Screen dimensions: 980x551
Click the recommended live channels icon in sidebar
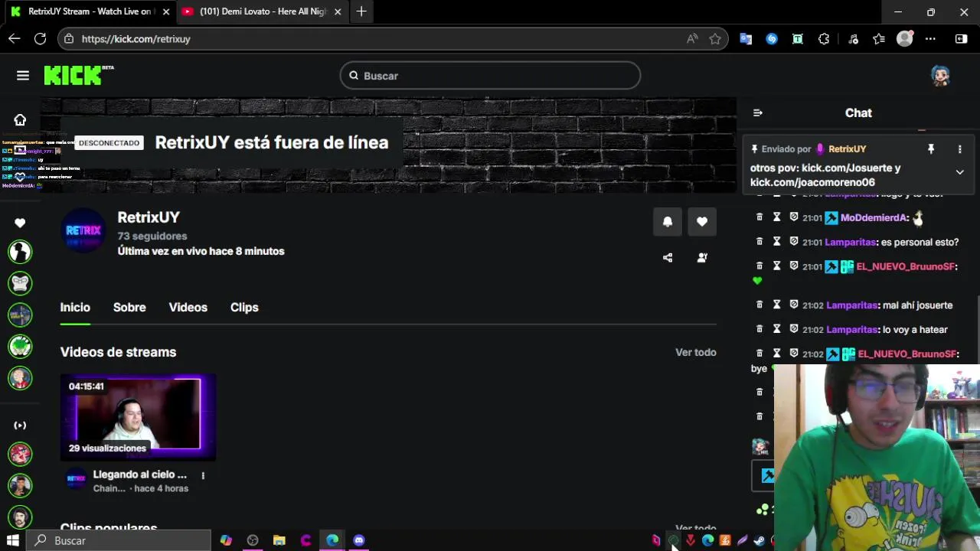[20, 425]
